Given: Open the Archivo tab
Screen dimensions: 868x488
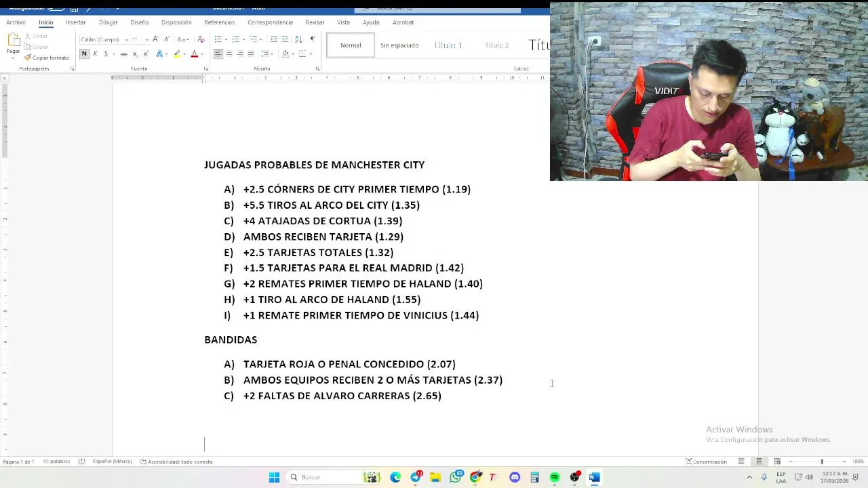Looking at the screenshot, I should click(16, 22).
